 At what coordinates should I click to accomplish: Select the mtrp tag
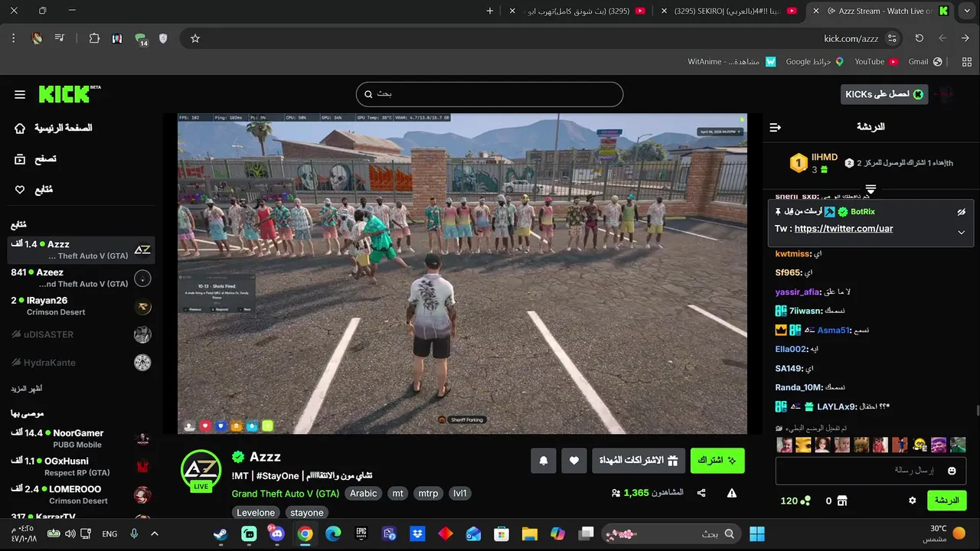click(428, 494)
